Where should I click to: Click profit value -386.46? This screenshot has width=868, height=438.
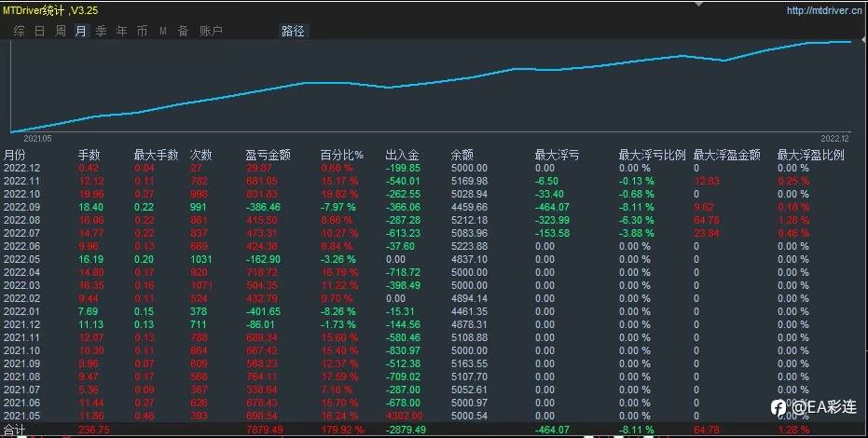click(264, 207)
